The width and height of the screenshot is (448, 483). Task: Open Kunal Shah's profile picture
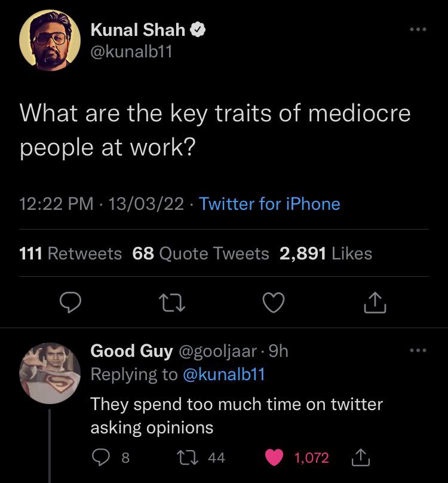click(51, 39)
